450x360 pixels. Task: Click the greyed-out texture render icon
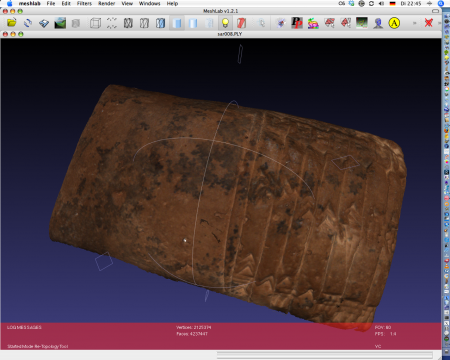tap(209, 23)
